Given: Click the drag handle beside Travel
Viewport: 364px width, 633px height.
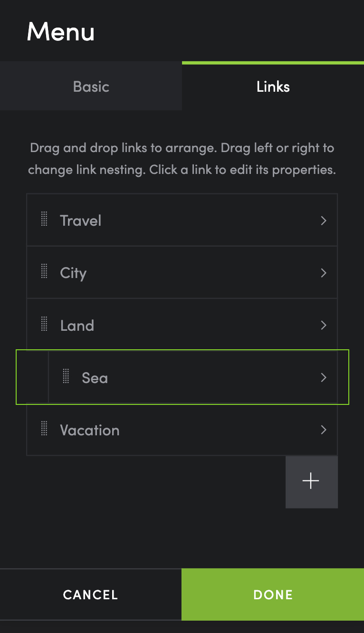Looking at the screenshot, I should [44, 220].
